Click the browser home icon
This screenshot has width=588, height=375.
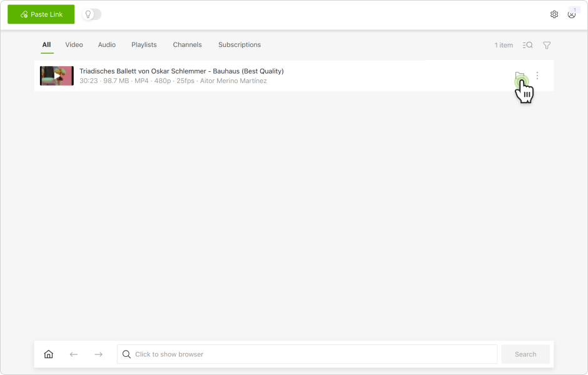(49, 354)
